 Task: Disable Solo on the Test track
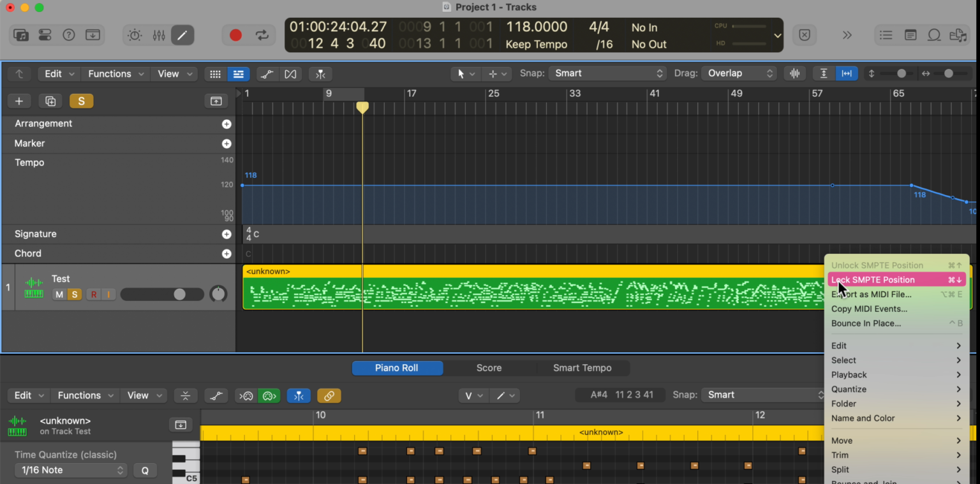tap(74, 295)
